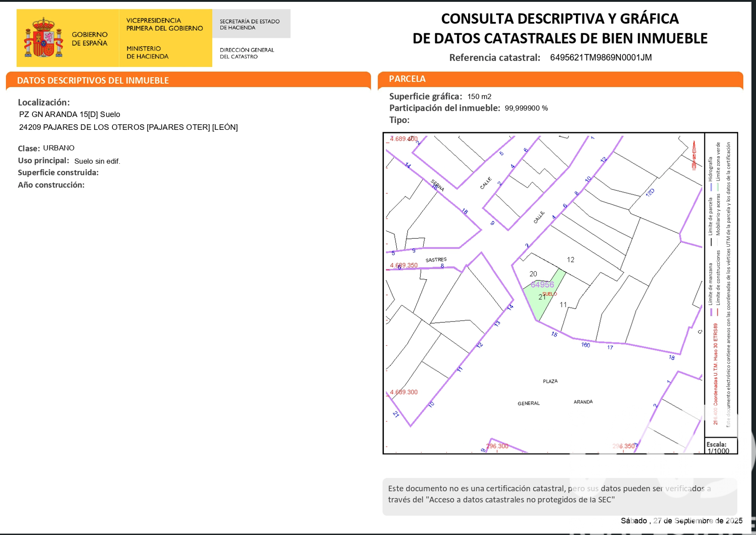Click the 'SERNA' street label on the map
The height and width of the screenshot is (535, 756).
[x=437, y=185]
